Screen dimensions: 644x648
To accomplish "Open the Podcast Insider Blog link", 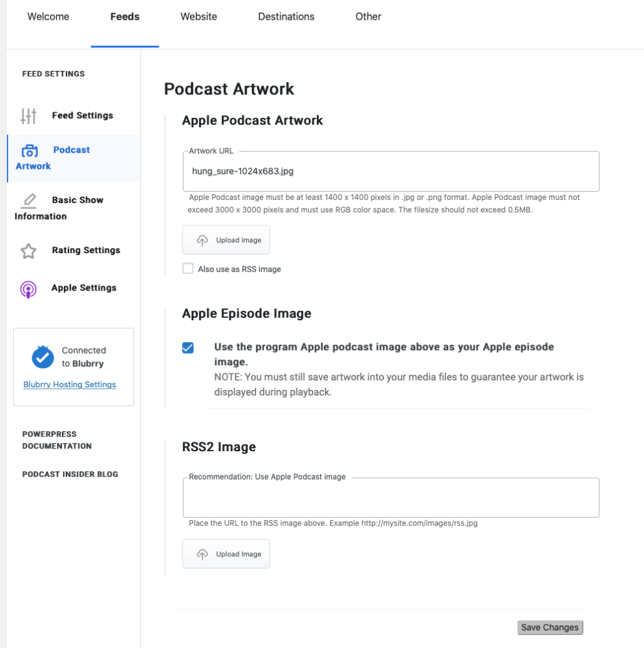I will (x=70, y=474).
